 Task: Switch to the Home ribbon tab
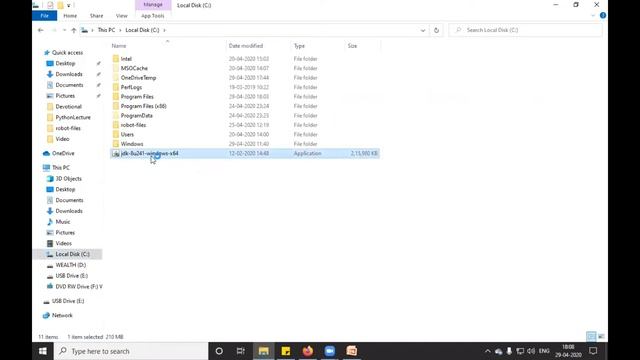pyautogui.click(x=70, y=16)
